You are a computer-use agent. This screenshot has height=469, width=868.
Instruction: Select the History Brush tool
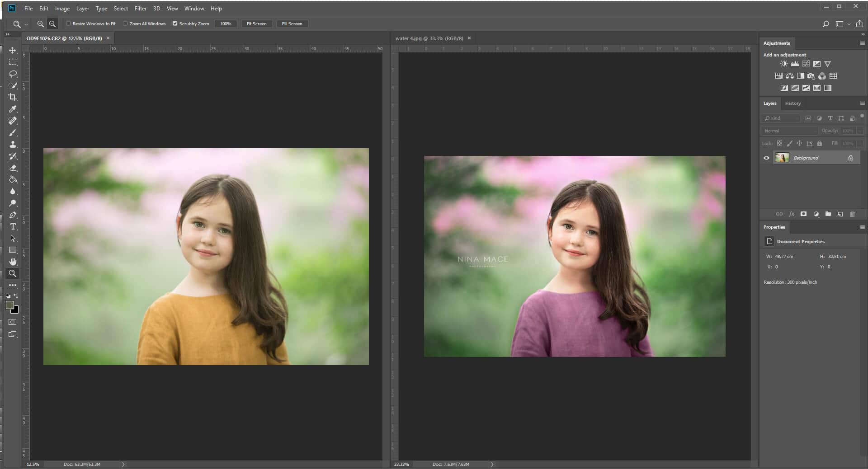[x=13, y=156]
